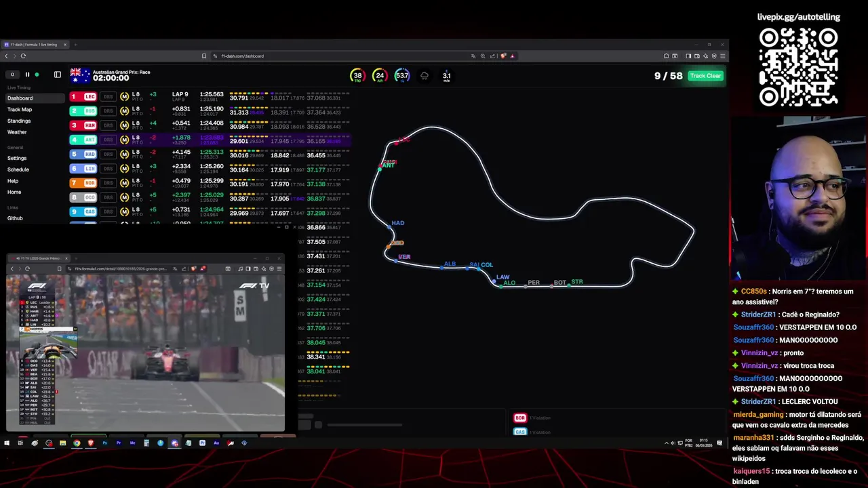Click the DRS indicator in HAM's row
This screenshot has width=868, height=488.
(108, 125)
